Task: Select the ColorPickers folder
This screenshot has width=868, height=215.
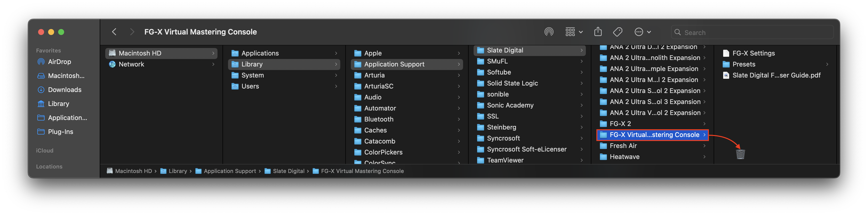Action: [x=407, y=152]
